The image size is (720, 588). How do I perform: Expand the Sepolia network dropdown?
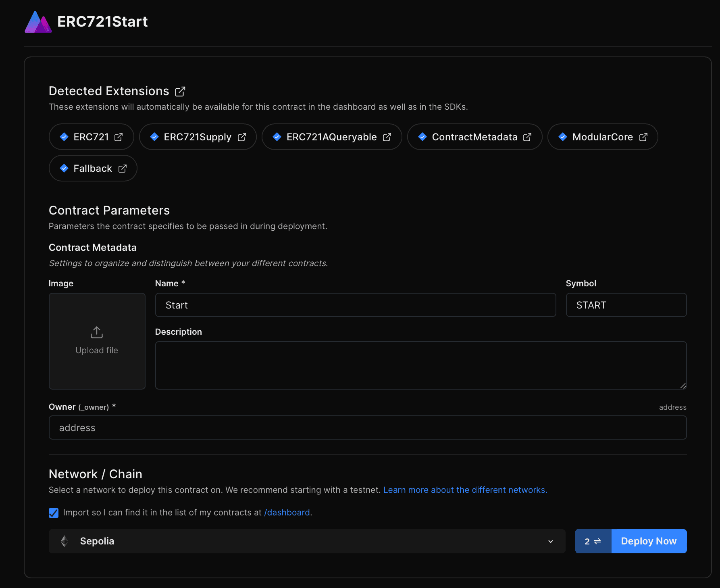[306, 541]
